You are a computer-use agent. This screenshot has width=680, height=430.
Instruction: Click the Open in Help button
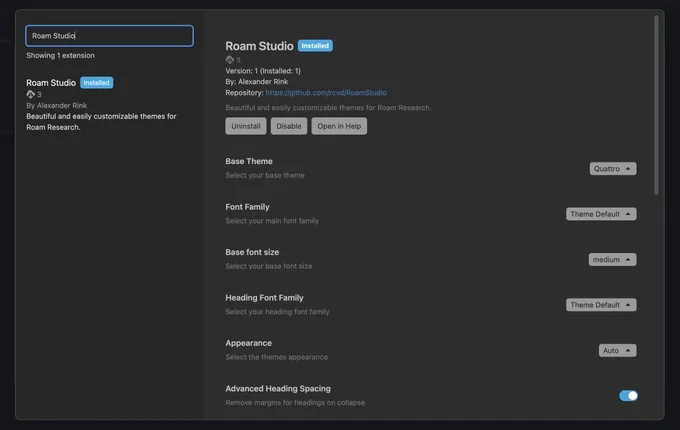pyautogui.click(x=339, y=126)
